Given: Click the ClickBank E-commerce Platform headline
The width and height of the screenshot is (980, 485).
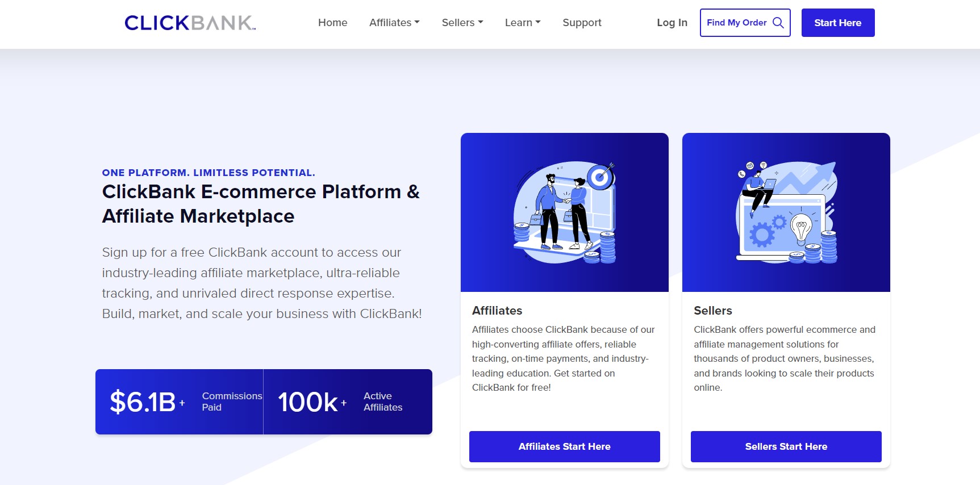Looking at the screenshot, I should (261, 204).
